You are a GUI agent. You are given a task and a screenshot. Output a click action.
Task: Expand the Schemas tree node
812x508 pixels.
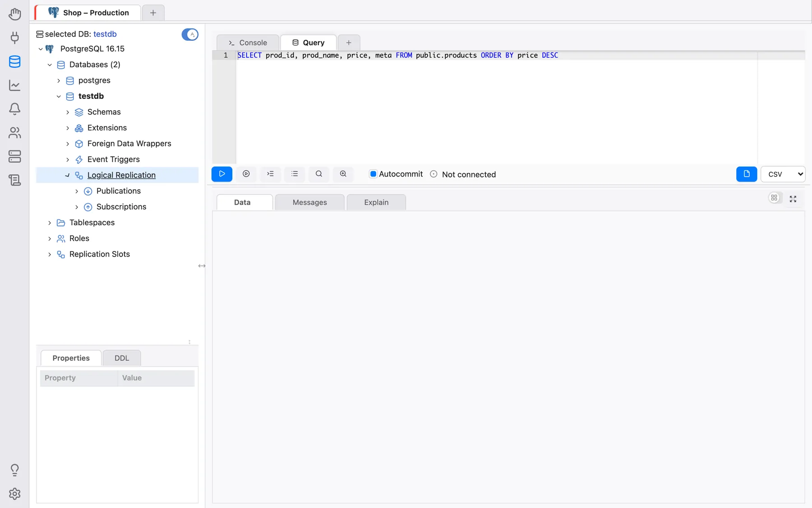(68, 112)
